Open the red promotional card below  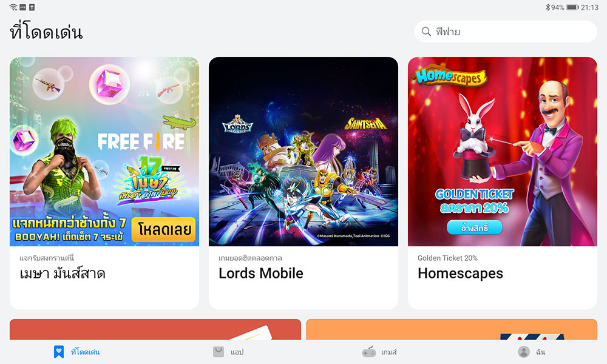[x=155, y=329]
